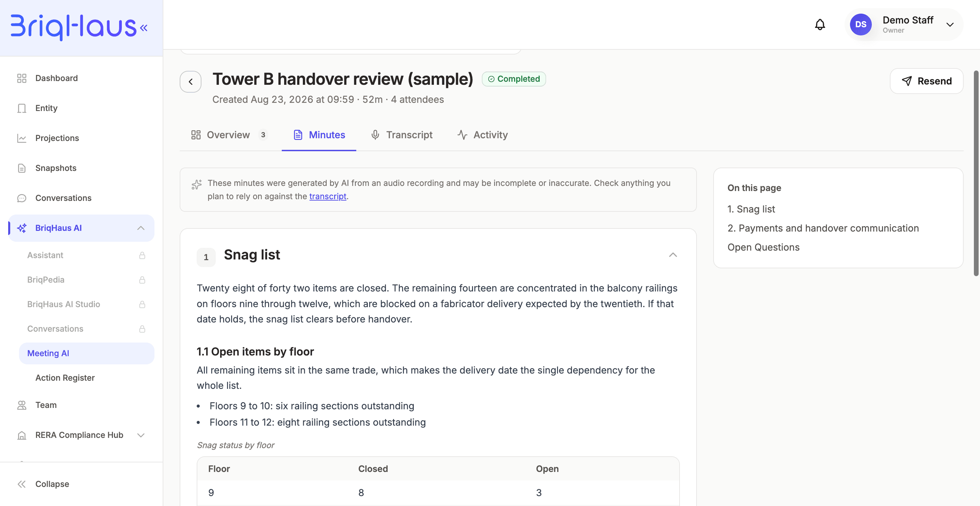Click the Dashboard grid icon
Image resolution: width=980 pixels, height=506 pixels.
(22, 78)
